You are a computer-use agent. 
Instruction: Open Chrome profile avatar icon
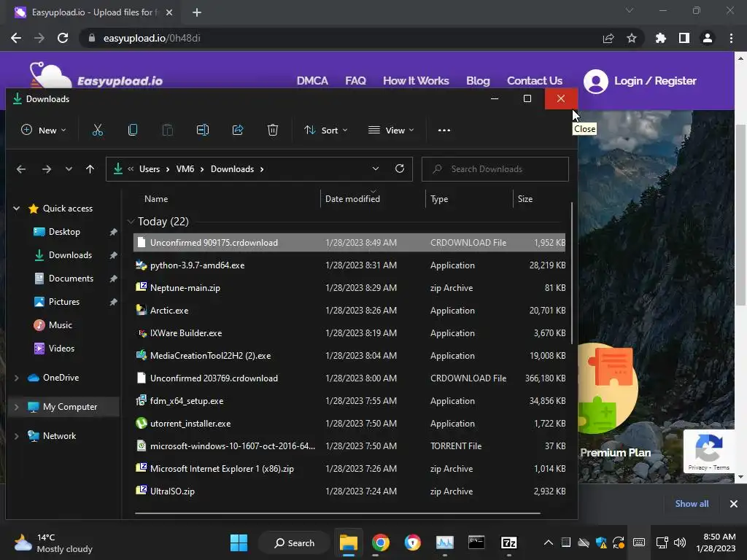(x=708, y=38)
